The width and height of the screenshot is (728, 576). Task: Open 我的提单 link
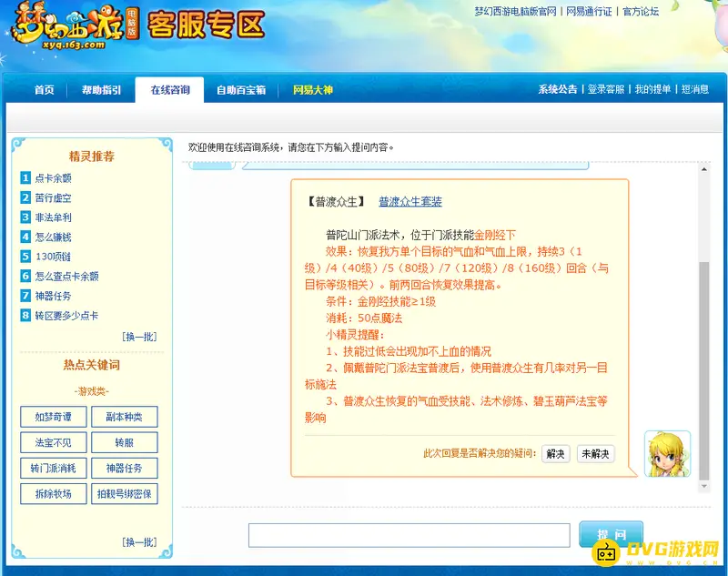click(x=652, y=89)
